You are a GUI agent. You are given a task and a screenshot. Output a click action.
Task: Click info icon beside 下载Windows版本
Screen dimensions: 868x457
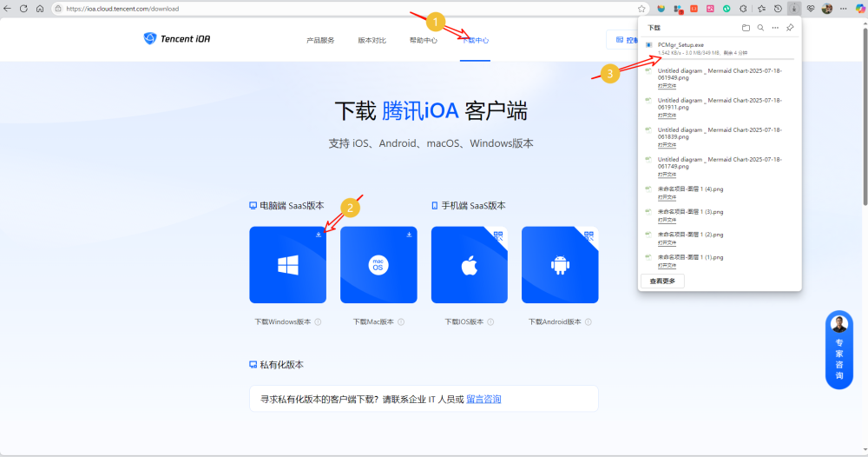click(318, 321)
